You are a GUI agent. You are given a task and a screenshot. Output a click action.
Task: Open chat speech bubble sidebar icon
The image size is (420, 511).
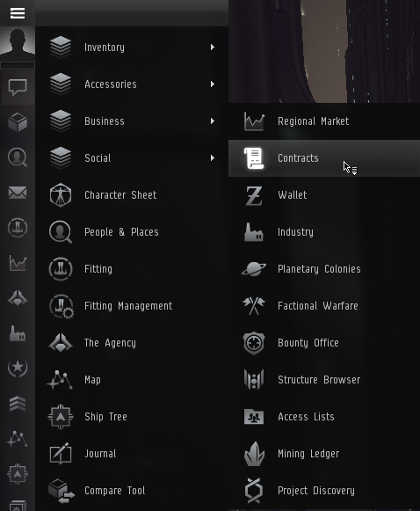click(18, 87)
